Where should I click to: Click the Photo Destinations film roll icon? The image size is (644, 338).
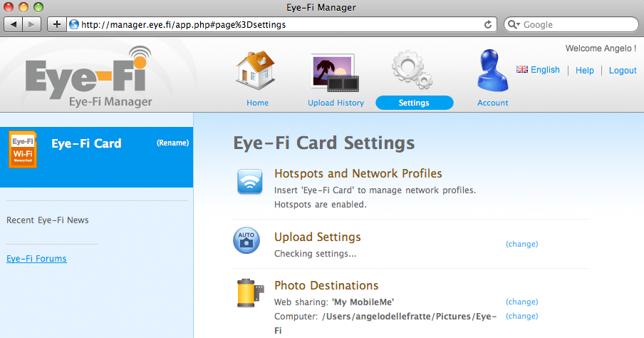(250, 293)
